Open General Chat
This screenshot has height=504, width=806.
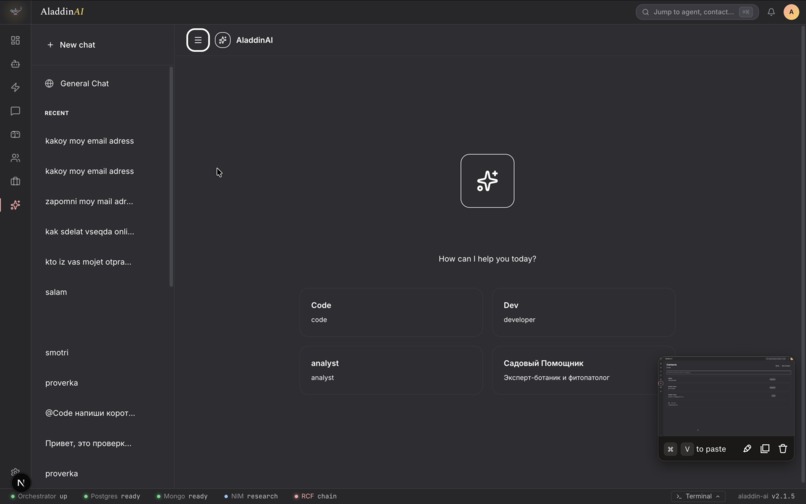[102, 83]
